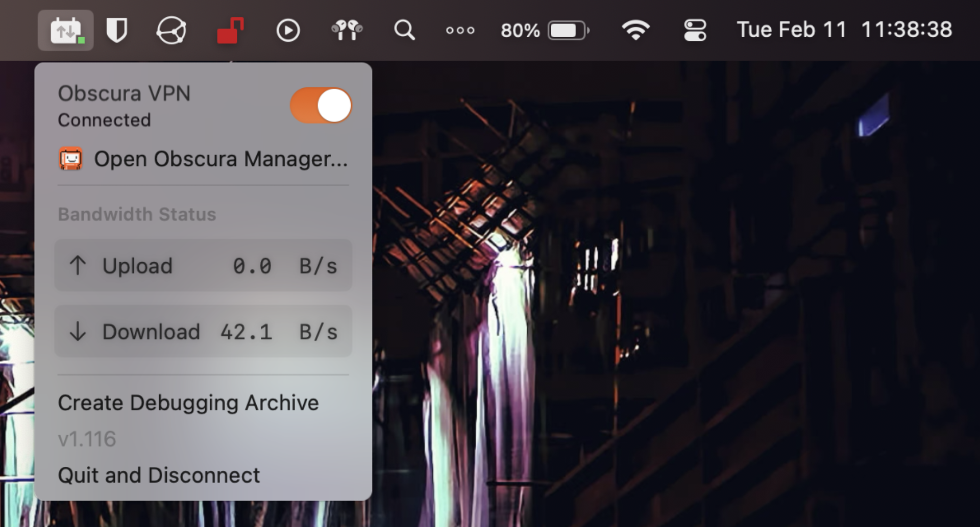Click the clock showing 11:38:38
Image resolution: width=980 pixels, height=527 pixels.
[908, 29]
